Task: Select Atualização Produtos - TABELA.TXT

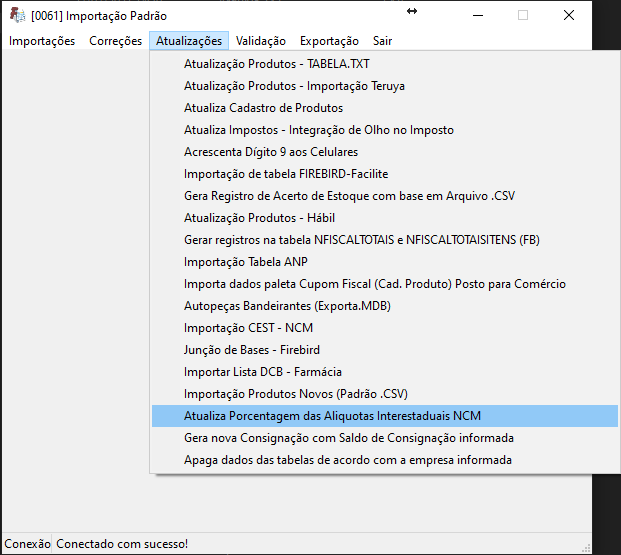Action: click(x=385, y=64)
